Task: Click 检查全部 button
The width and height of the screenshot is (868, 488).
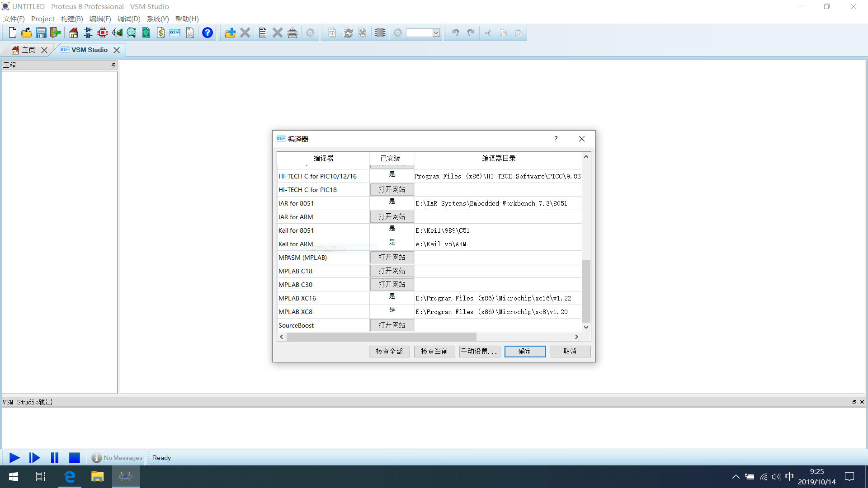Action: point(389,351)
